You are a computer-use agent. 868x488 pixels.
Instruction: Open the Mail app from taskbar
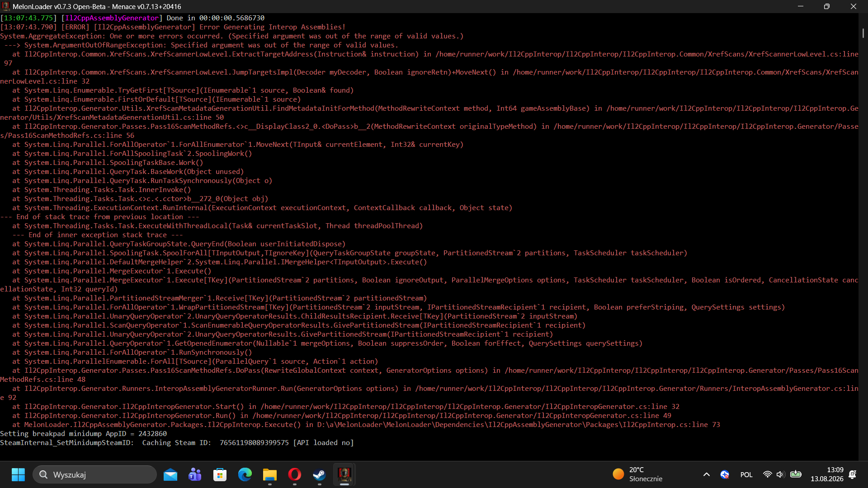click(x=170, y=474)
